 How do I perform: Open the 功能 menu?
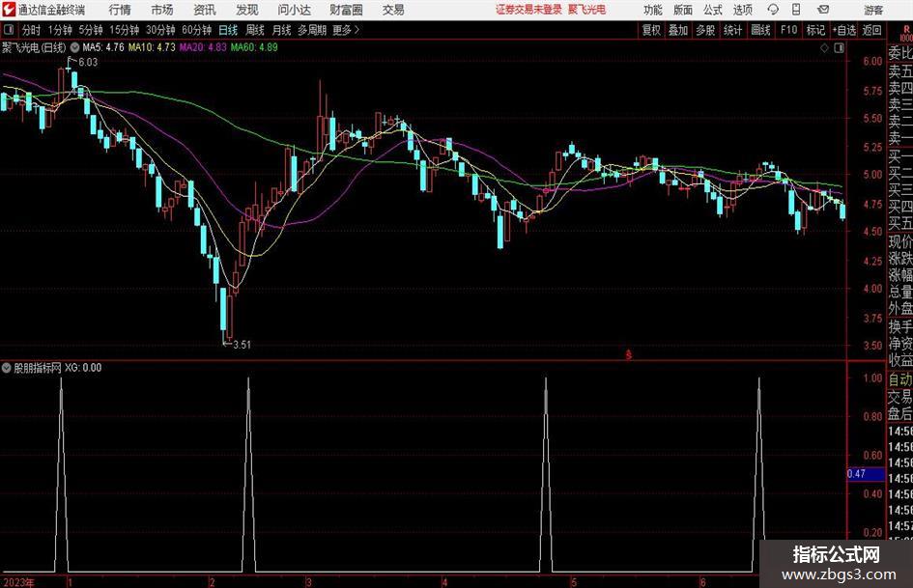point(653,10)
